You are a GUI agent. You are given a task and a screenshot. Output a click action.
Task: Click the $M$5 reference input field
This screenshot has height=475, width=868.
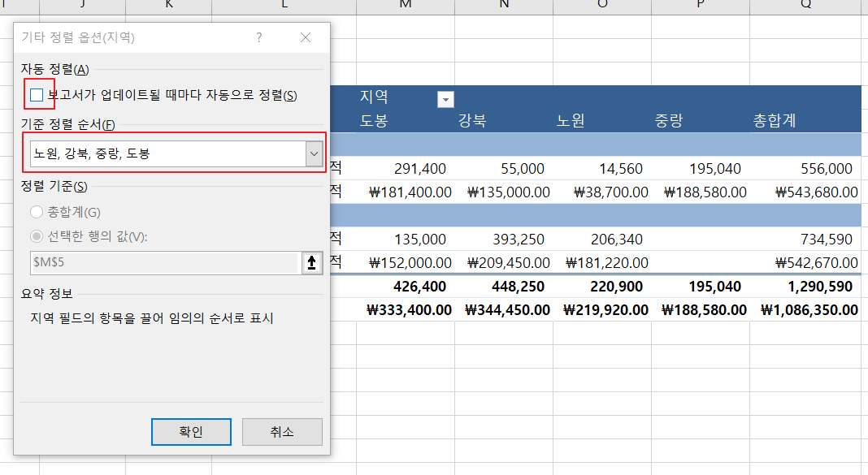(166, 262)
